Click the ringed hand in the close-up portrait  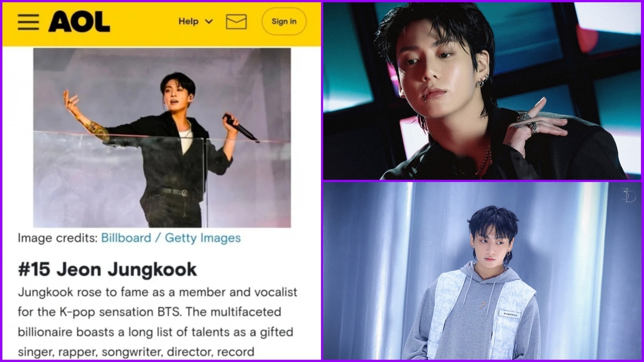[x=536, y=127]
